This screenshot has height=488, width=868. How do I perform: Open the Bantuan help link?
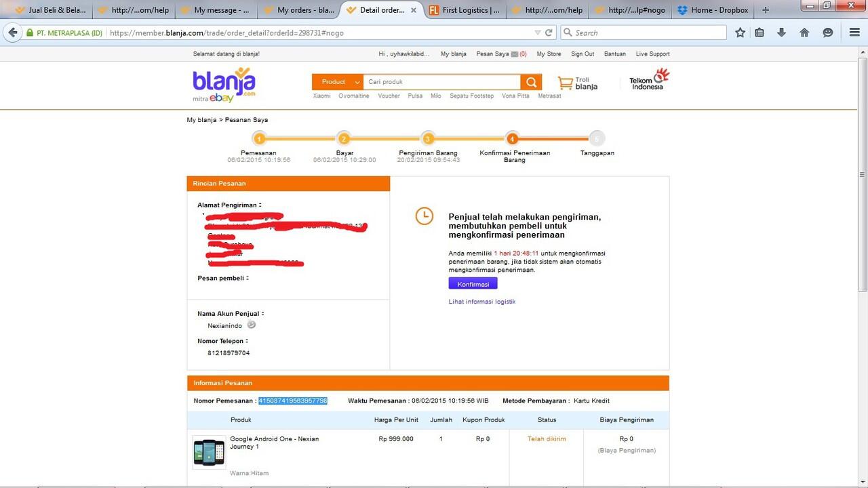pyautogui.click(x=615, y=54)
